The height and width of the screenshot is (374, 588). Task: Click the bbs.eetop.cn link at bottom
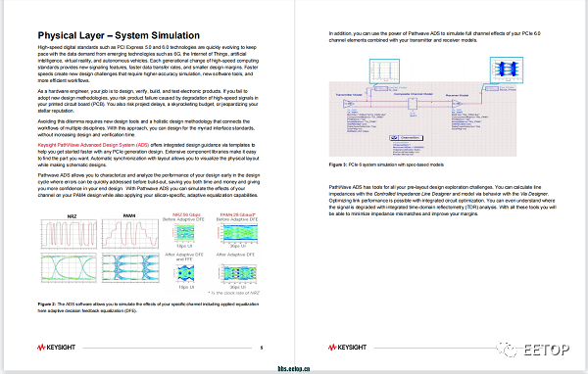[x=294, y=369]
